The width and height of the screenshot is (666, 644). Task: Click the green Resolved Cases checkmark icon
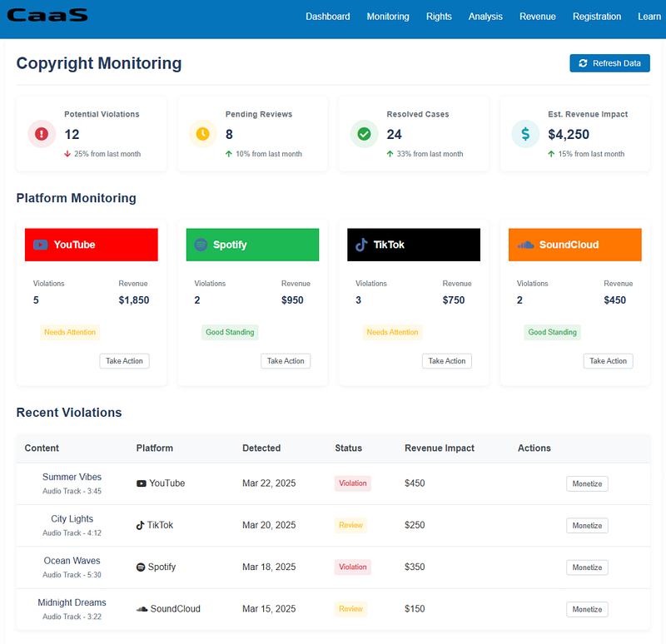point(364,134)
